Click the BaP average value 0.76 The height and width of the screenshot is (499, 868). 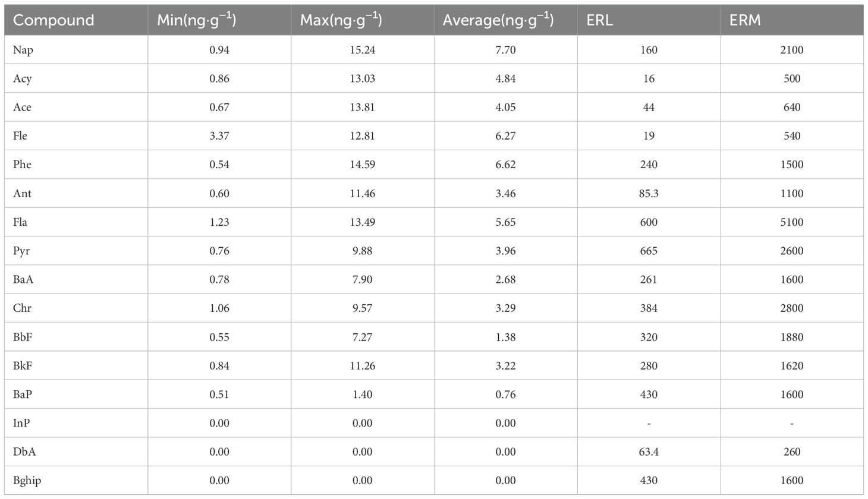click(505, 394)
